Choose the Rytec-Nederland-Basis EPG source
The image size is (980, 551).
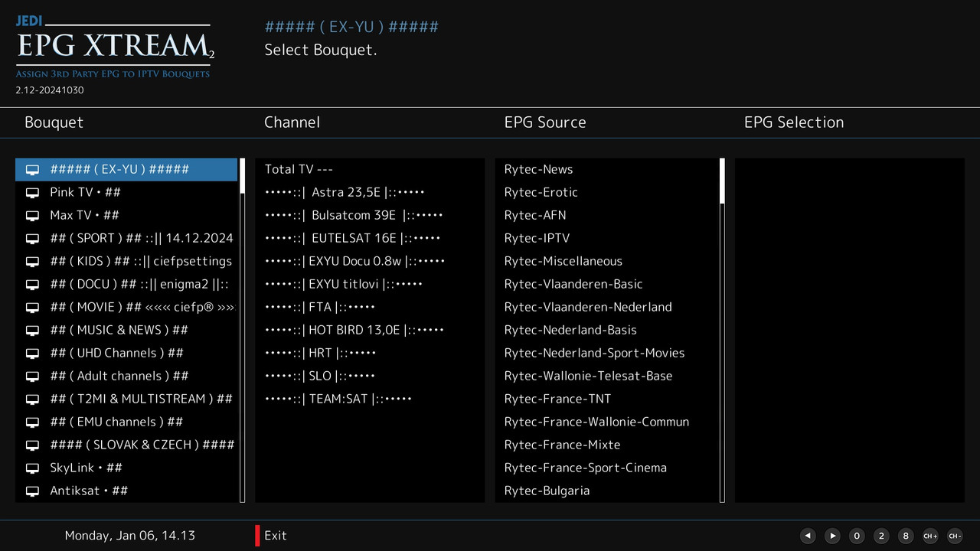pyautogui.click(x=606, y=330)
